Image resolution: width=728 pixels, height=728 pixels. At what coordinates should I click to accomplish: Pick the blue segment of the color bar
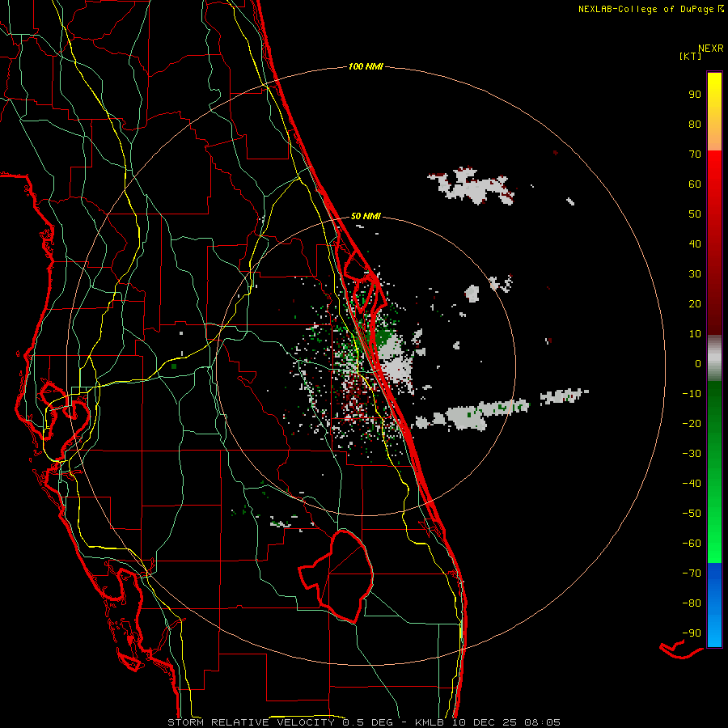coord(714,605)
